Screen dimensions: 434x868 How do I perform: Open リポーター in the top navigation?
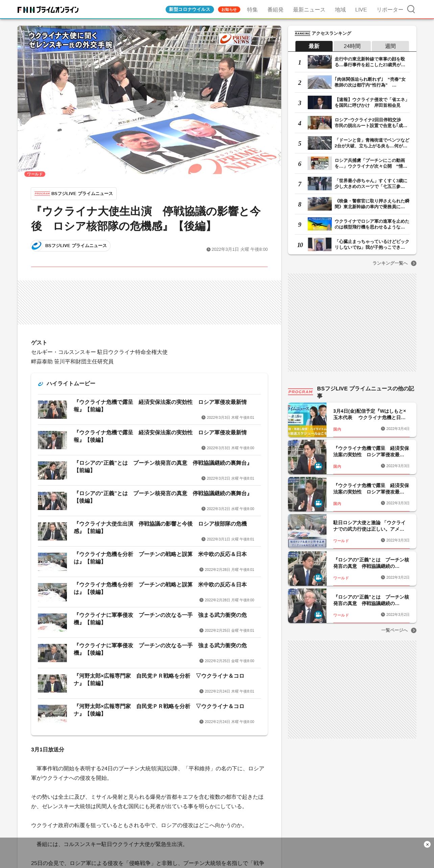[390, 10]
